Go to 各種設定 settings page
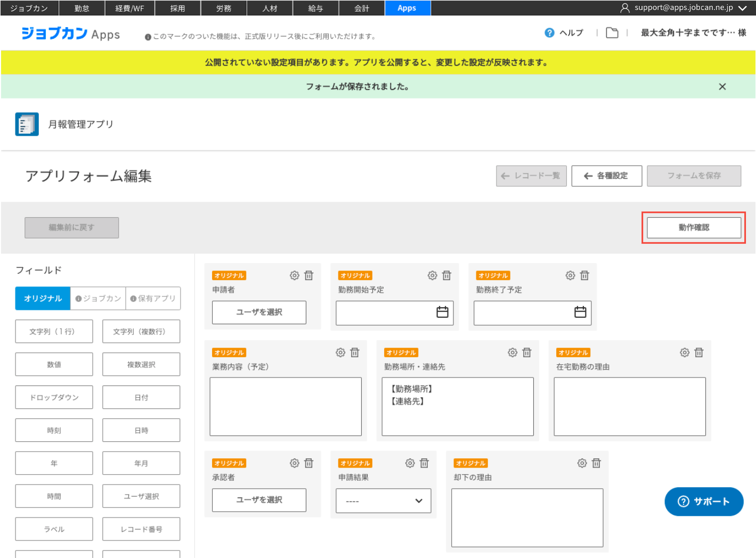The width and height of the screenshot is (756, 558). 606,176
